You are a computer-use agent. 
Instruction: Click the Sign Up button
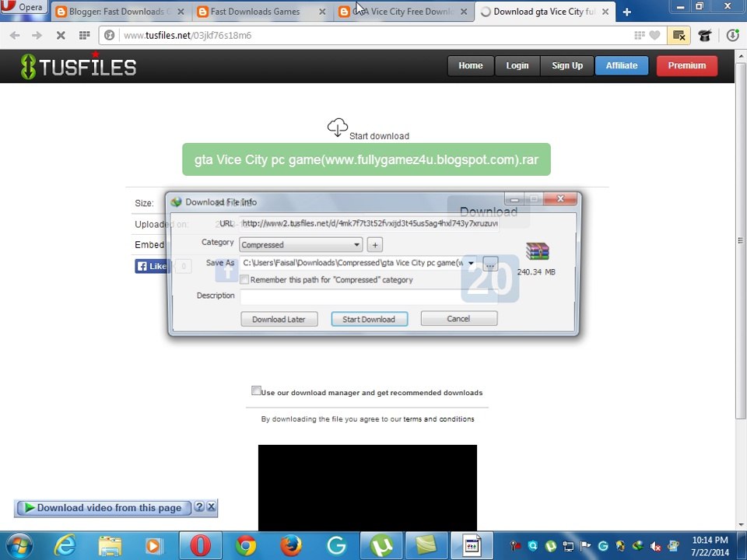point(567,65)
